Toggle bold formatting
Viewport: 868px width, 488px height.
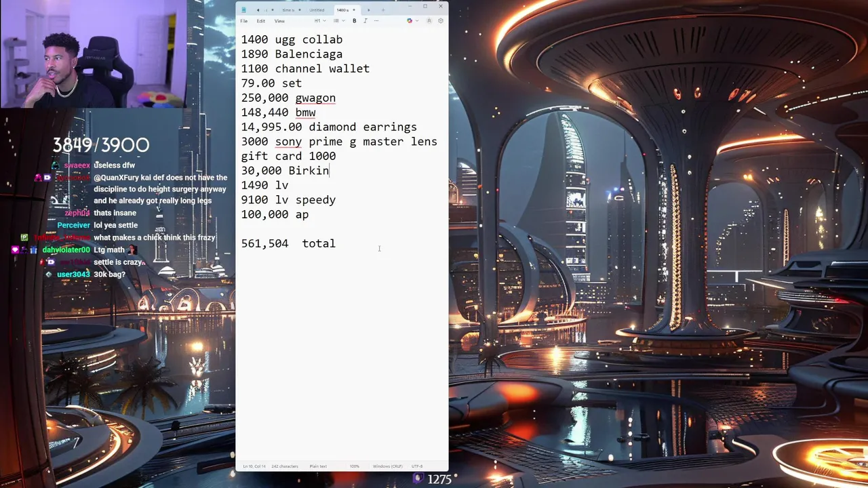point(354,21)
